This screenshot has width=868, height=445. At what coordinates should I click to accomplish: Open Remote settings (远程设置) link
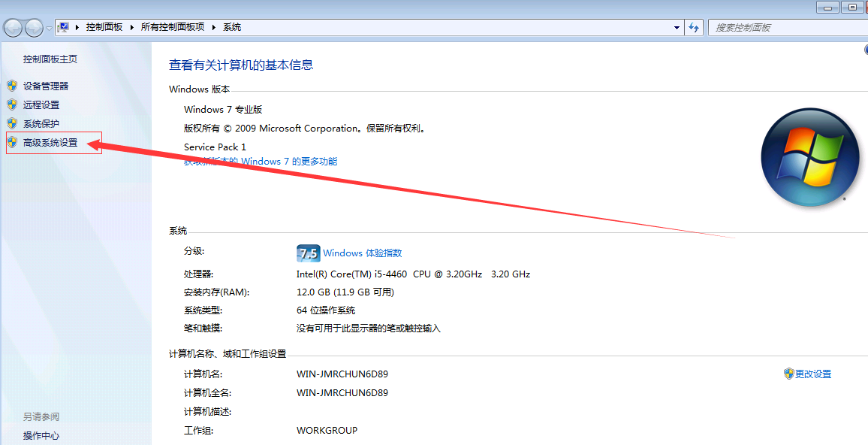click(41, 104)
